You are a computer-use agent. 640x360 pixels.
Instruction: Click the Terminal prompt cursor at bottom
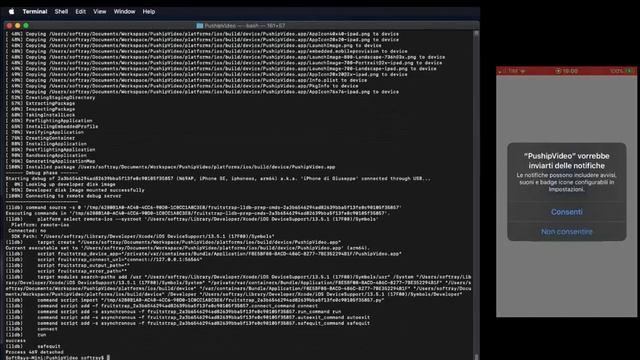108,358
